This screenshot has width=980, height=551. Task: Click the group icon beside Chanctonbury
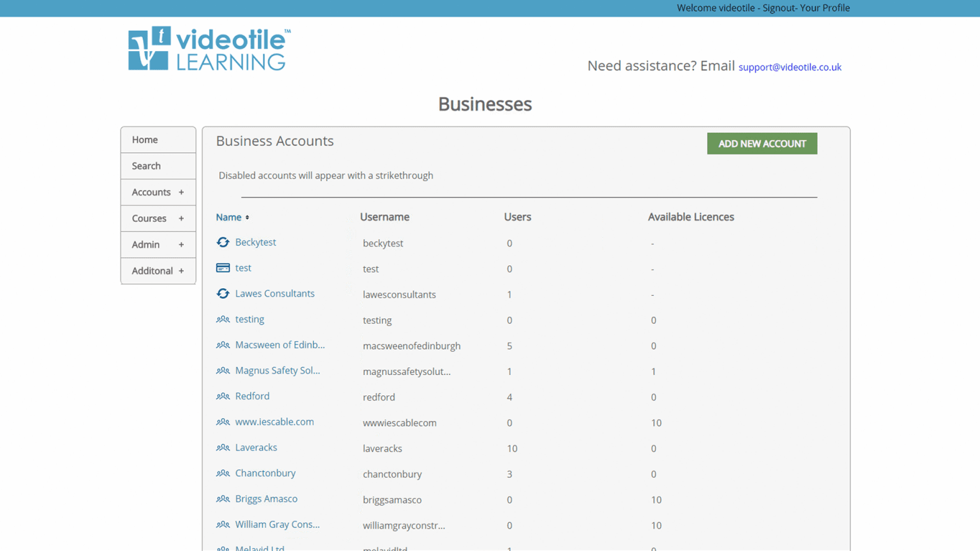[223, 473]
